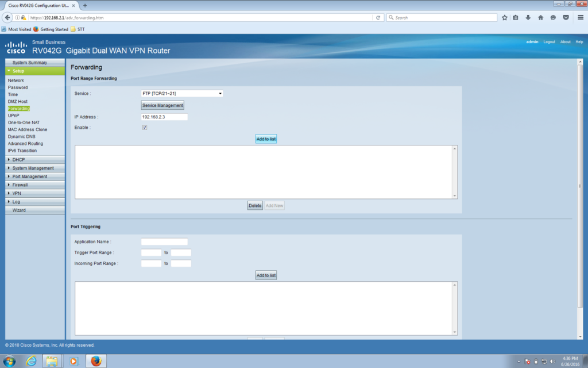This screenshot has height=368, width=588.
Task: Open the Help link in header
Action: [579, 41]
